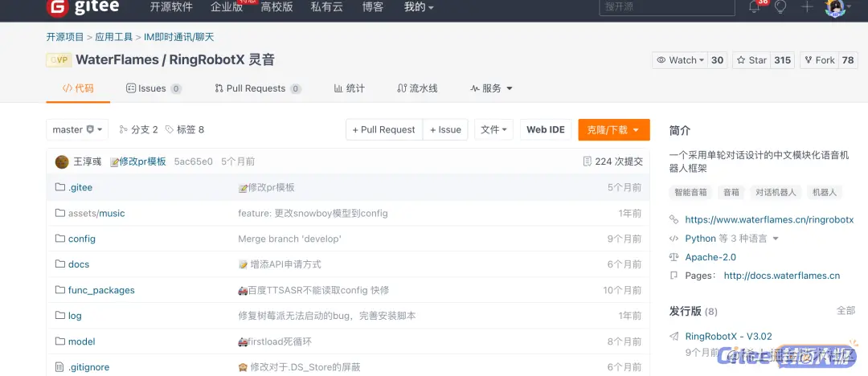Switch to the Issues tab

coord(154,88)
